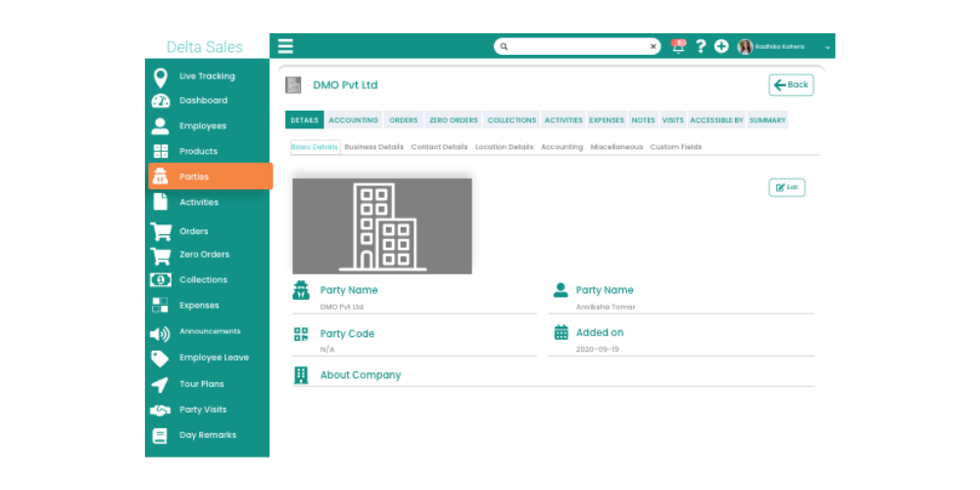The height and width of the screenshot is (490, 980).
Task: Open notifications bell icon
Action: pos(678,46)
